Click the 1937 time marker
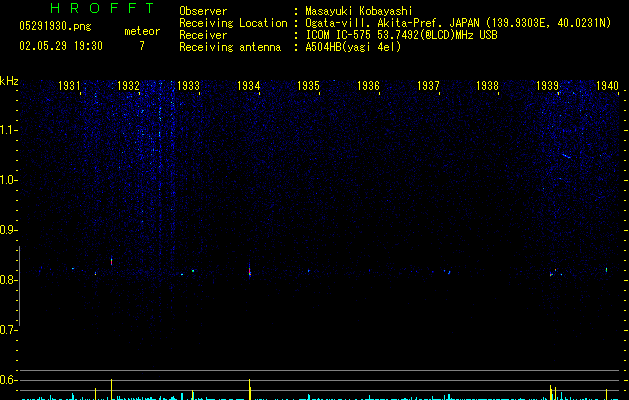This screenshot has height=400, width=629. pos(428,86)
